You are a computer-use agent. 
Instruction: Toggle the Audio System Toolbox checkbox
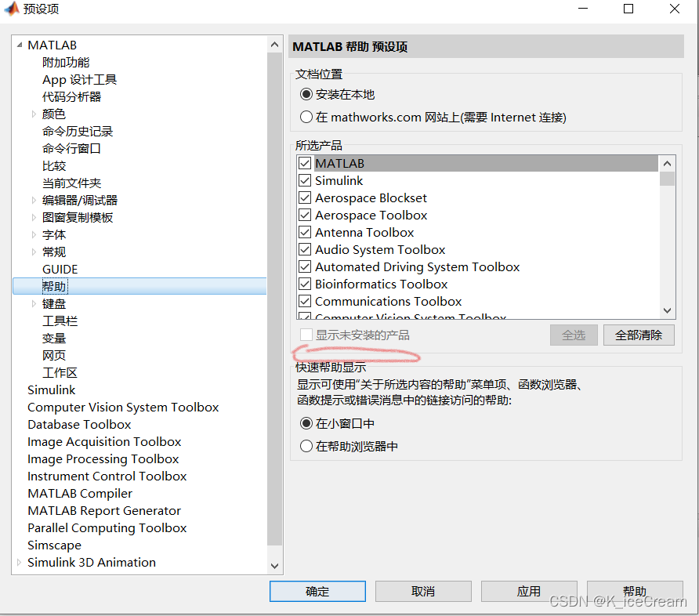pyautogui.click(x=305, y=249)
